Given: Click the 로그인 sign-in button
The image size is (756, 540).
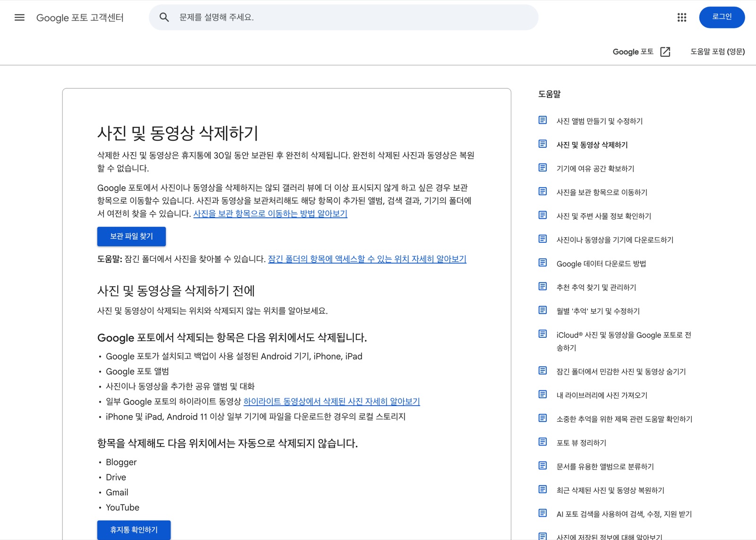Looking at the screenshot, I should tap(722, 17).
